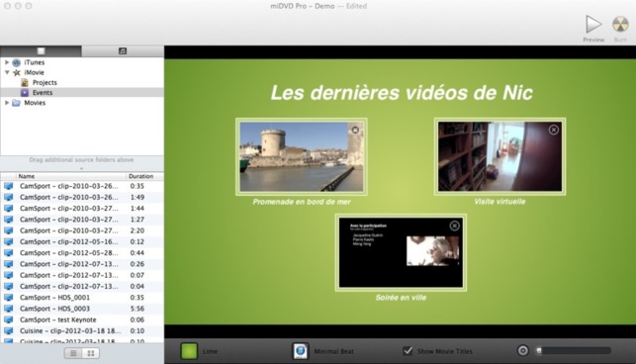The height and width of the screenshot is (364, 636).
Task: Click the Preview play icon
Action: point(593,25)
